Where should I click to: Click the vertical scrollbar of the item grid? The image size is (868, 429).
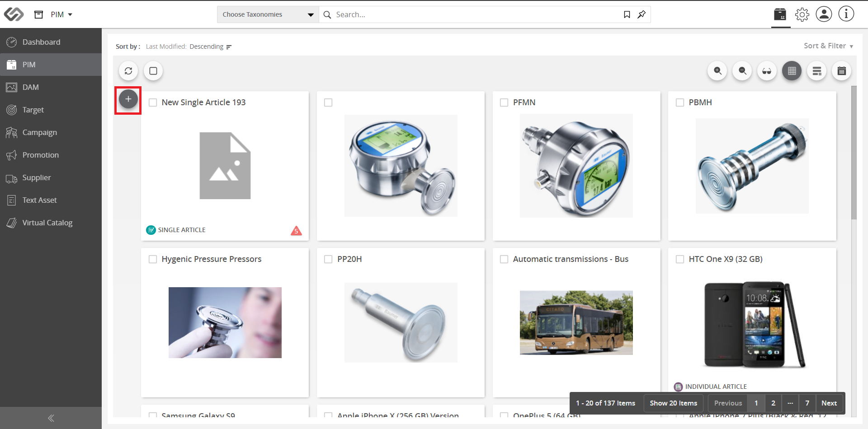pos(854,153)
